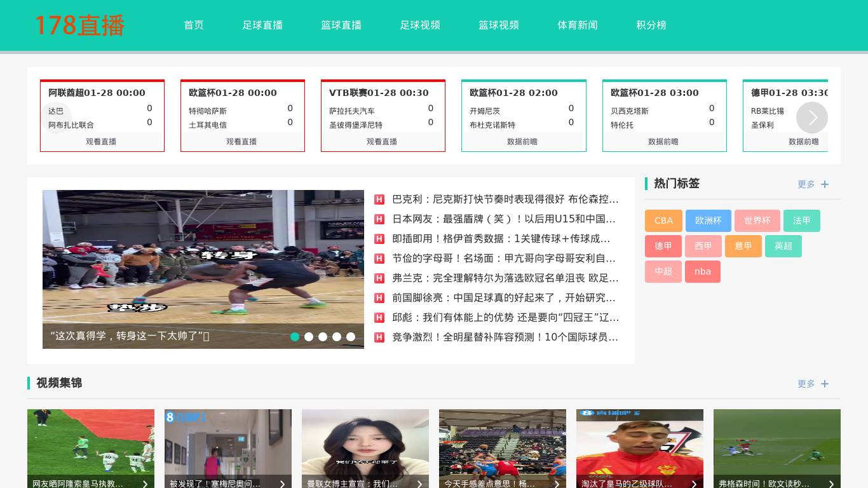Click the chevron arrow on 曼联女博主 video
The height and width of the screenshot is (488, 868).
[x=419, y=484]
